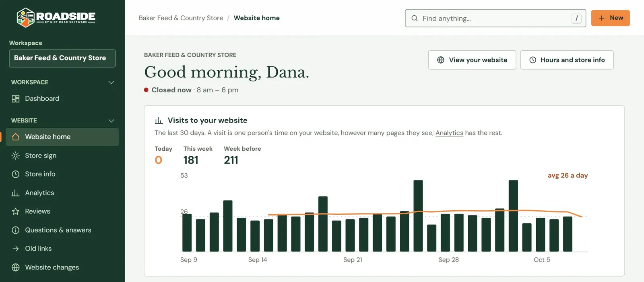644x282 pixels.
Task: Click the Closed now status text
Action: point(171,90)
